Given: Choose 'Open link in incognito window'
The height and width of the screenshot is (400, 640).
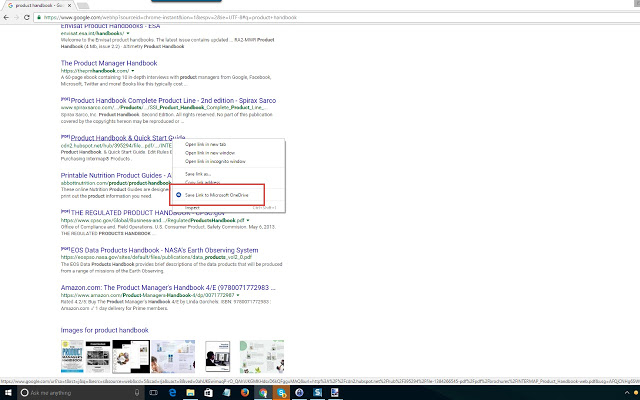Looking at the screenshot, I should coord(215,162).
